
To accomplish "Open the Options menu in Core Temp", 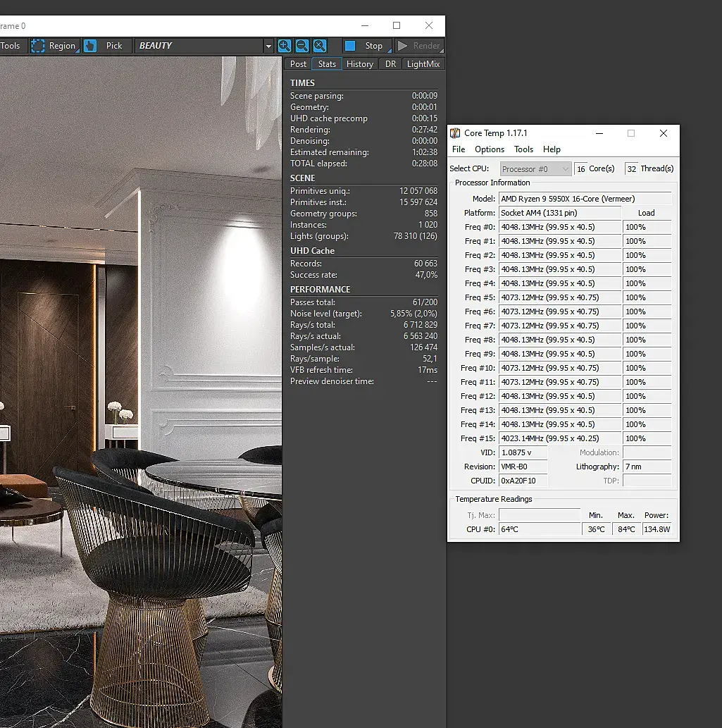I will pyautogui.click(x=489, y=149).
